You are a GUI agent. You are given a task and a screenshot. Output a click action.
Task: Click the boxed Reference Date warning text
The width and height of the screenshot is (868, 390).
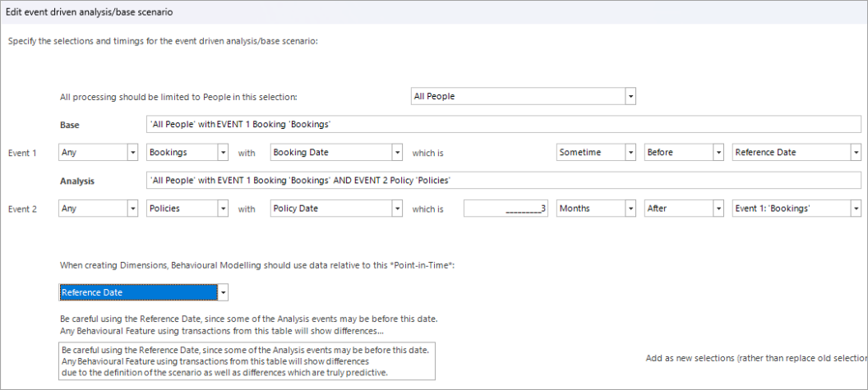(x=247, y=361)
